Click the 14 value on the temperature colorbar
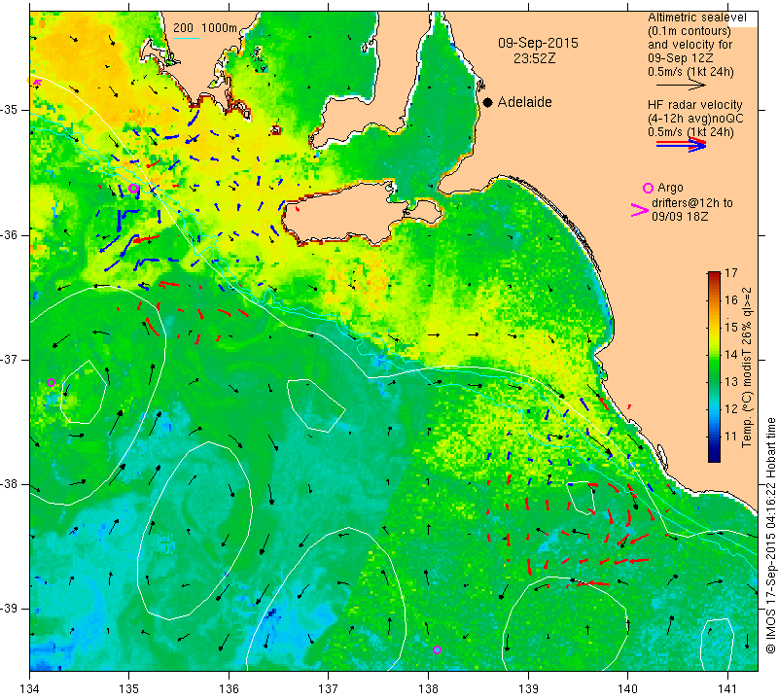 click(731, 355)
